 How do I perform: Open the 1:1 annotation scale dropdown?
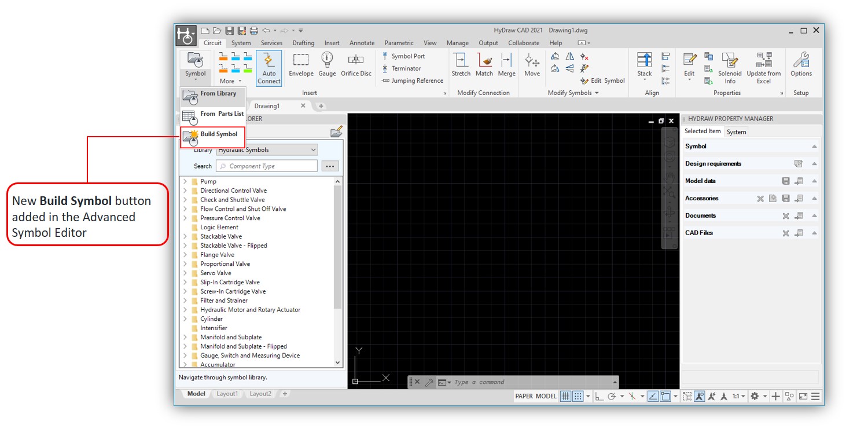739,396
